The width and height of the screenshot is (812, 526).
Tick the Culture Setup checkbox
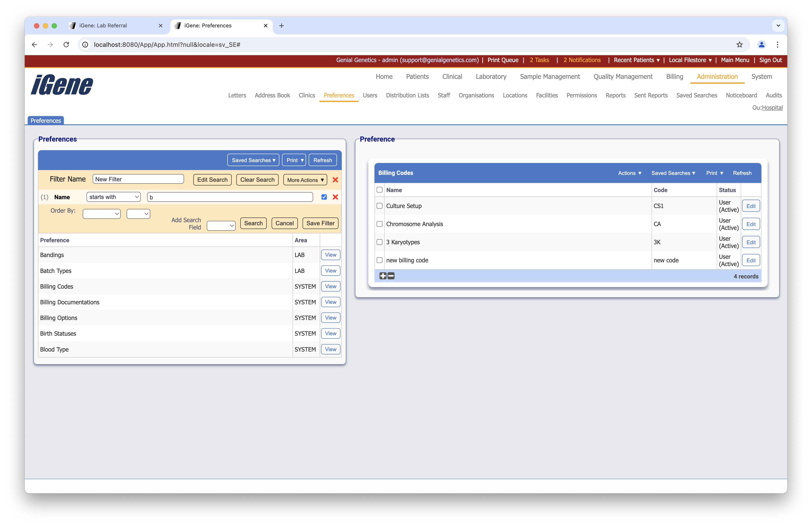coord(379,206)
